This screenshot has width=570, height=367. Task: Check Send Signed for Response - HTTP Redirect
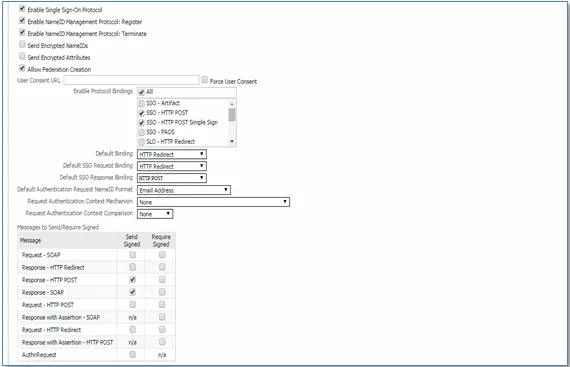click(x=133, y=267)
